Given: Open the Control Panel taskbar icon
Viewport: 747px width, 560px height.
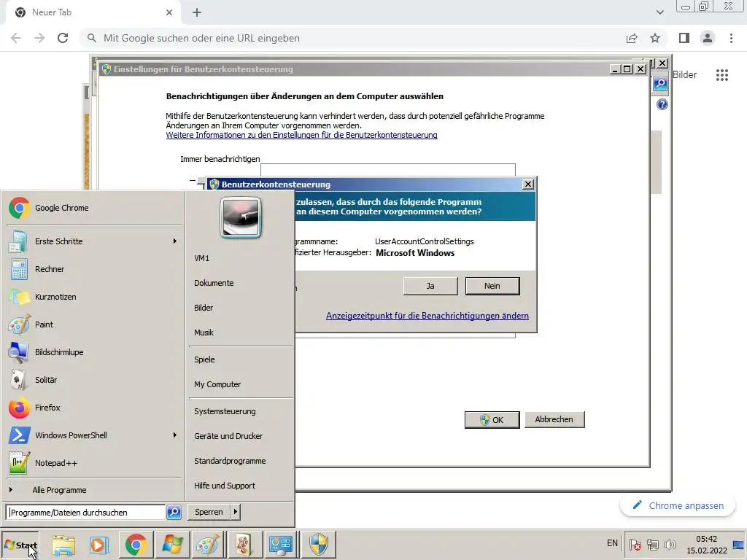Looking at the screenshot, I should coord(281,545).
